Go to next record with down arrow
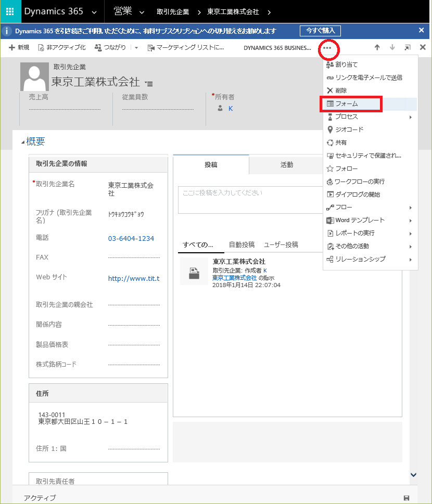The width and height of the screenshot is (432, 504). [x=392, y=47]
